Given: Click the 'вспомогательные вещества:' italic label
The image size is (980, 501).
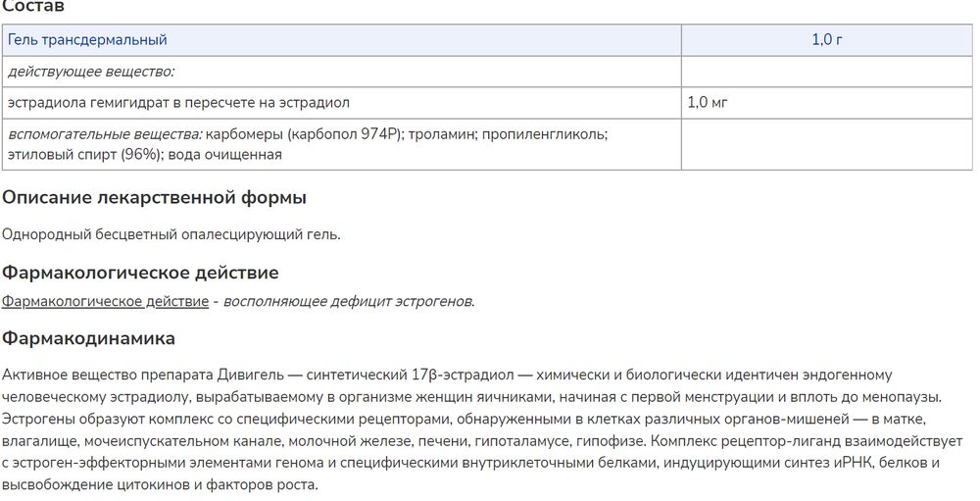Looking at the screenshot, I should (105, 134).
